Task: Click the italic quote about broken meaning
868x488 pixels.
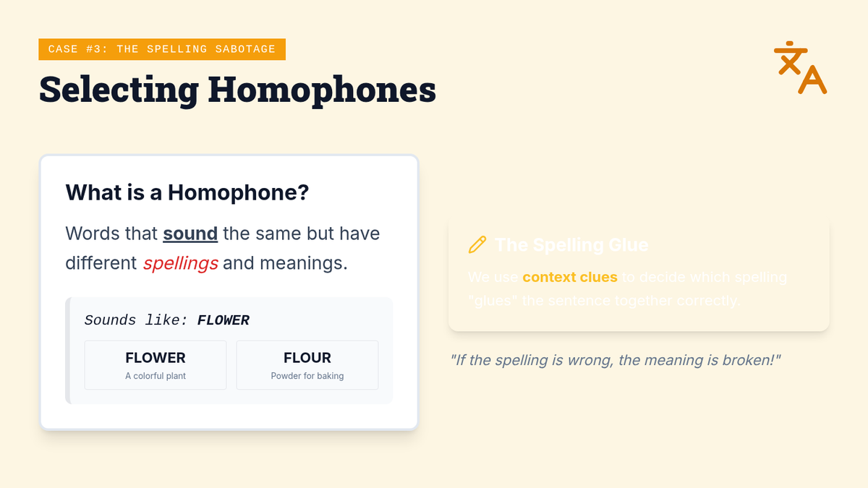Action: coord(616,359)
